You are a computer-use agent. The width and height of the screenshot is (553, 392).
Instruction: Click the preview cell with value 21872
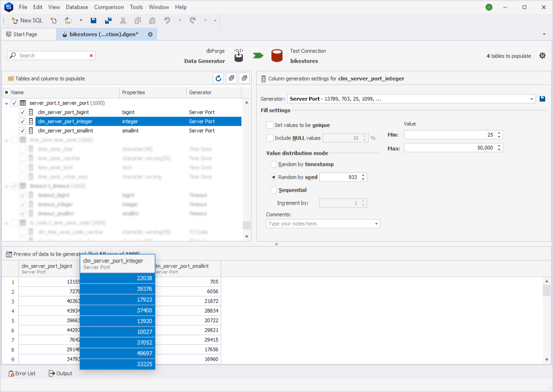point(188,301)
